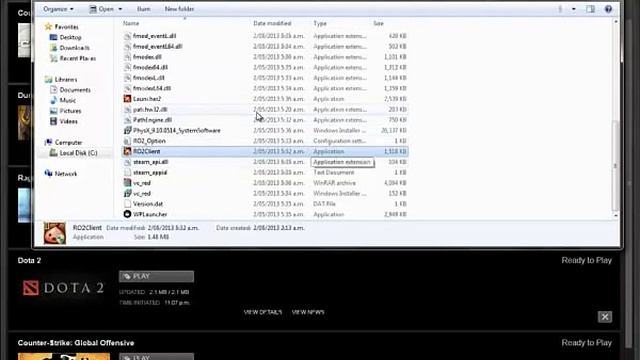Click the Dota 2 PLAY button
Screen dimensions: 640x360
pos(156,276)
